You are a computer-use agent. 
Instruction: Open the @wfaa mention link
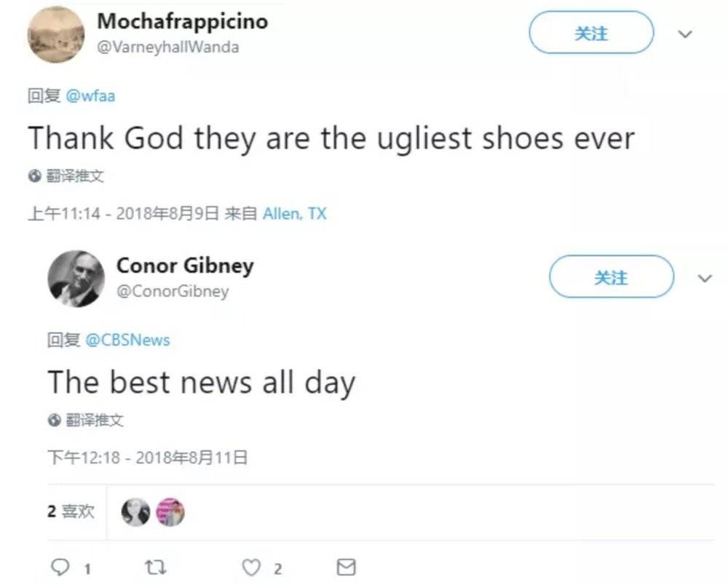click(90, 96)
